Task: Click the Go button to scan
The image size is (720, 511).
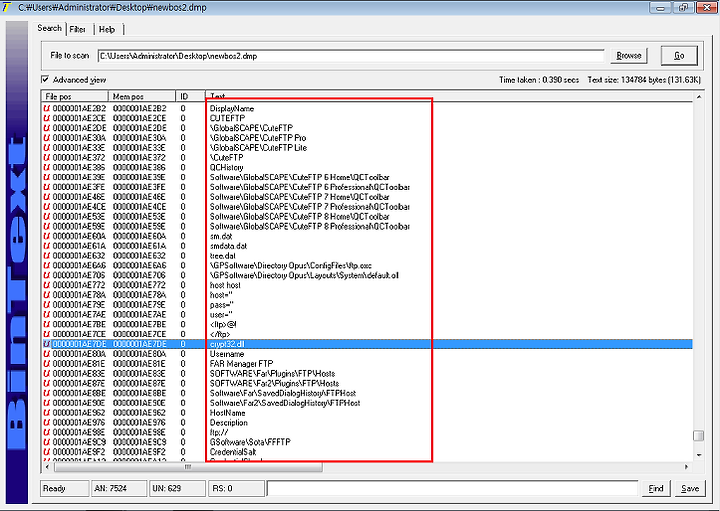Action: tap(679, 56)
